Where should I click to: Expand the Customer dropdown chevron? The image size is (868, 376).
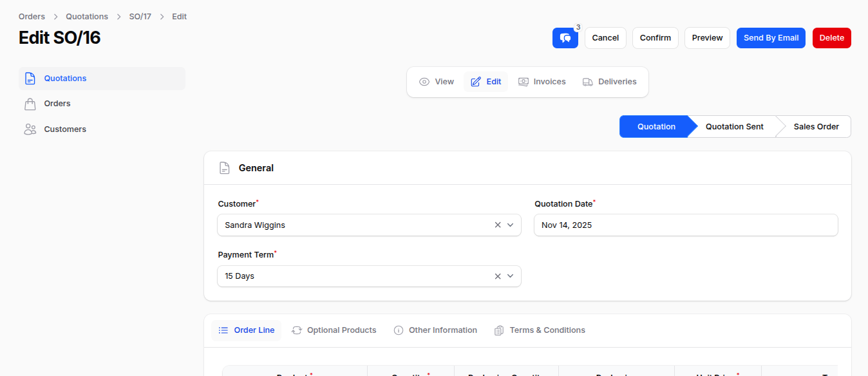pyautogui.click(x=511, y=225)
